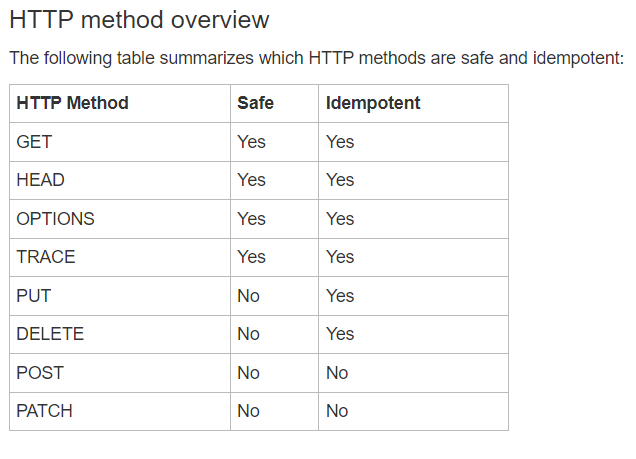Click the 'HTTP method overview' heading
Image resolution: width=636 pixels, height=459 pixels.
pyautogui.click(x=139, y=19)
